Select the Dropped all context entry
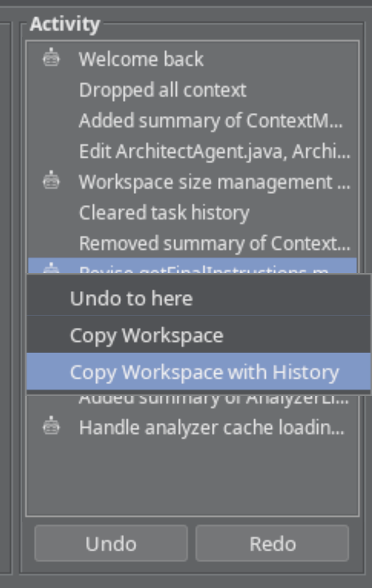 [162, 90]
